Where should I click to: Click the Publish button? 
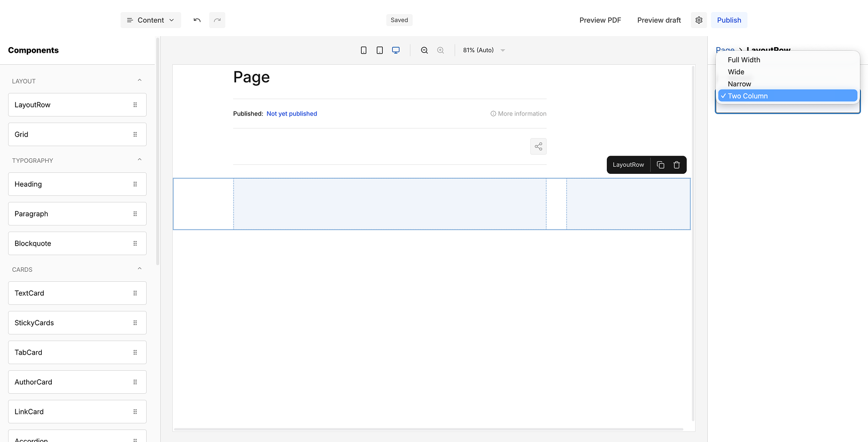(x=729, y=20)
